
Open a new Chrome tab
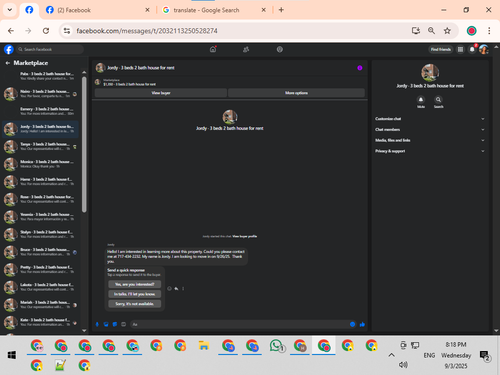coord(281,10)
